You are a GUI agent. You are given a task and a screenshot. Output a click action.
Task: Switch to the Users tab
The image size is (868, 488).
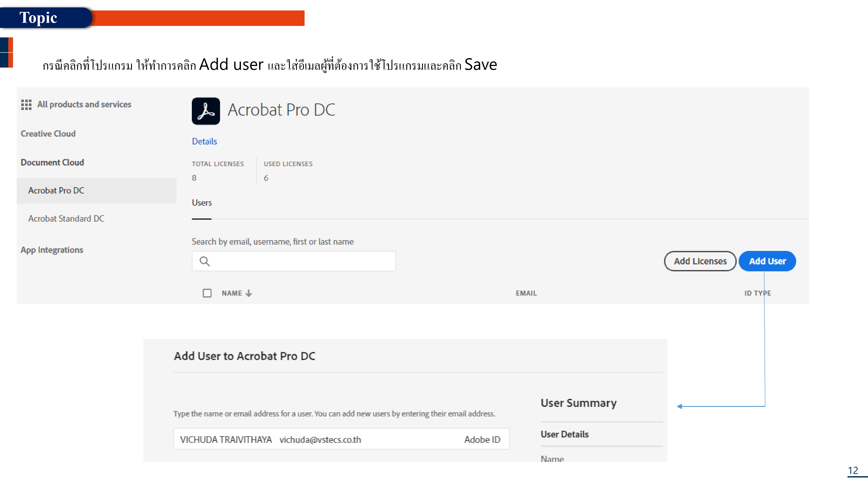click(202, 203)
